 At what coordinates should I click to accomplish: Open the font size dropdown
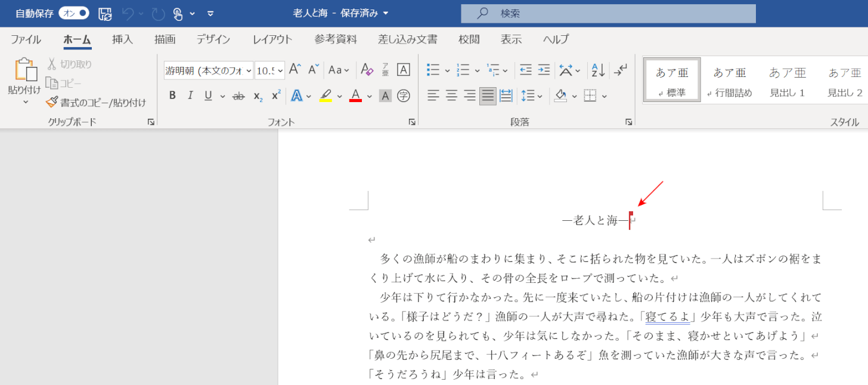(x=280, y=70)
